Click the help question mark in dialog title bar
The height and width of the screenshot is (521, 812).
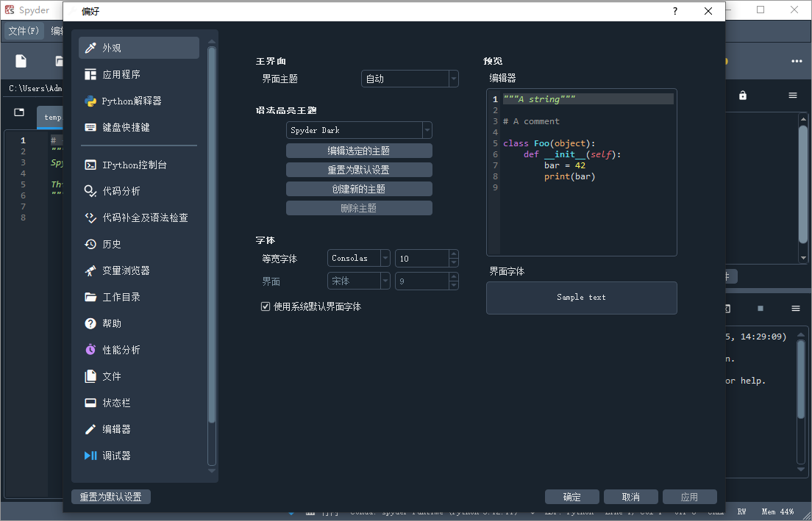click(674, 11)
